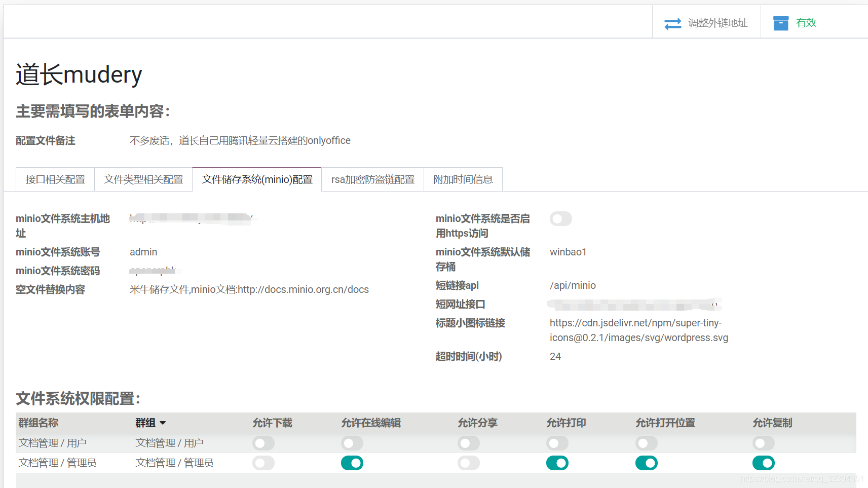The height and width of the screenshot is (488, 868).
Task: Click the archive box icon beside 有效
Action: (x=780, y=23)
